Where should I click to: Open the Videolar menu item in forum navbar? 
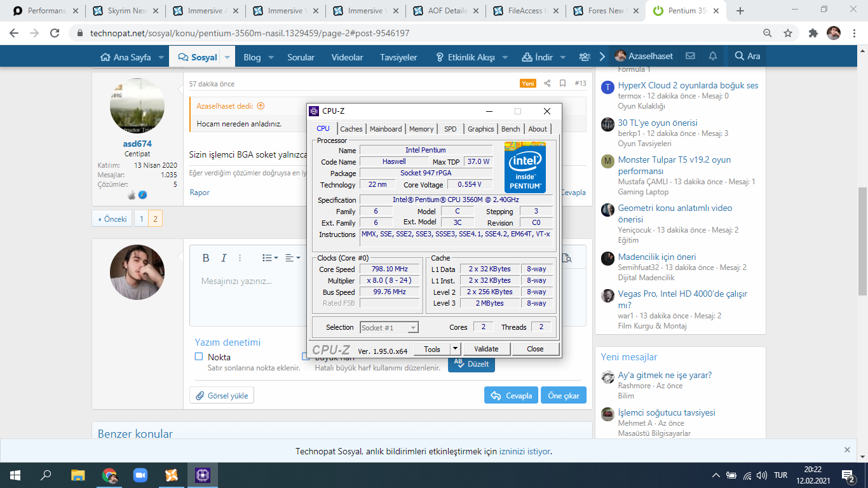347,57
